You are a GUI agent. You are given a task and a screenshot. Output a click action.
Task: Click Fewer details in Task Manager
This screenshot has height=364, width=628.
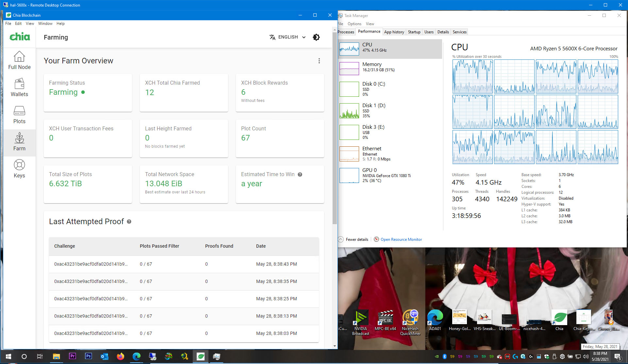pyautogui.click(x=354, y=240)
